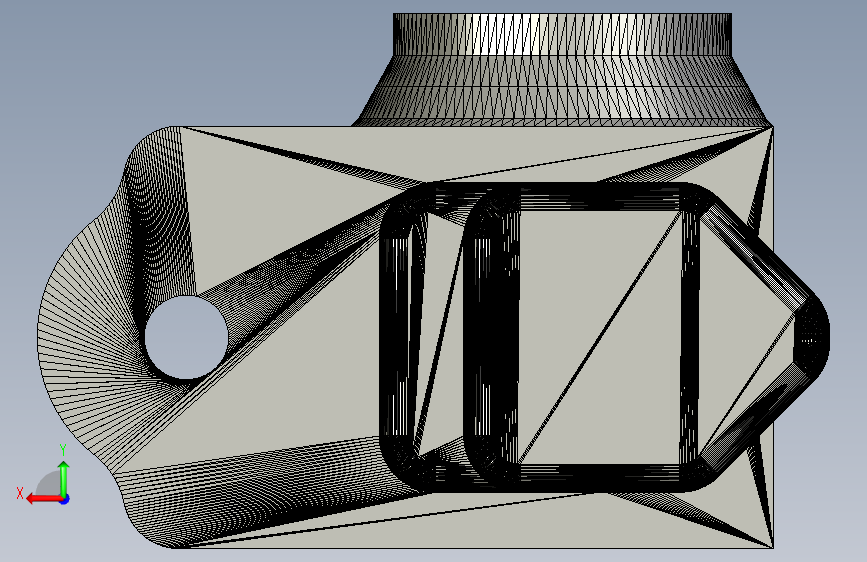
Task: Select the circular through-hole in the model
Action: 186,337
